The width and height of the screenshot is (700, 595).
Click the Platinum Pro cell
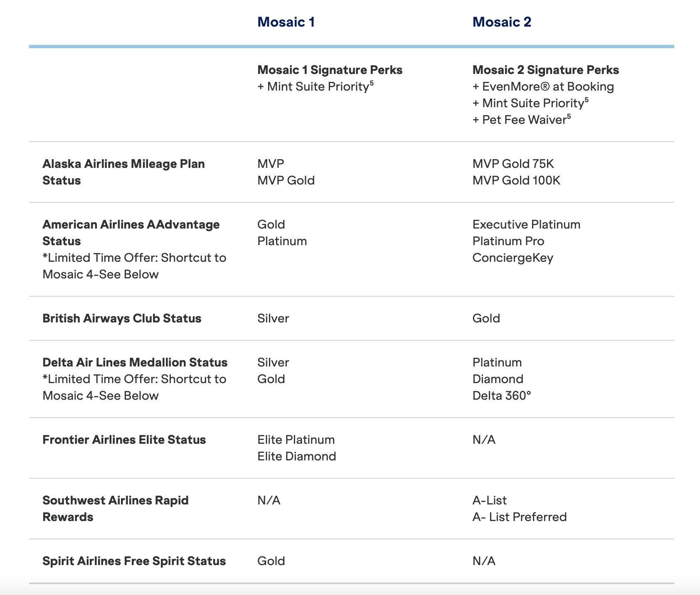[x=508, y=241]
